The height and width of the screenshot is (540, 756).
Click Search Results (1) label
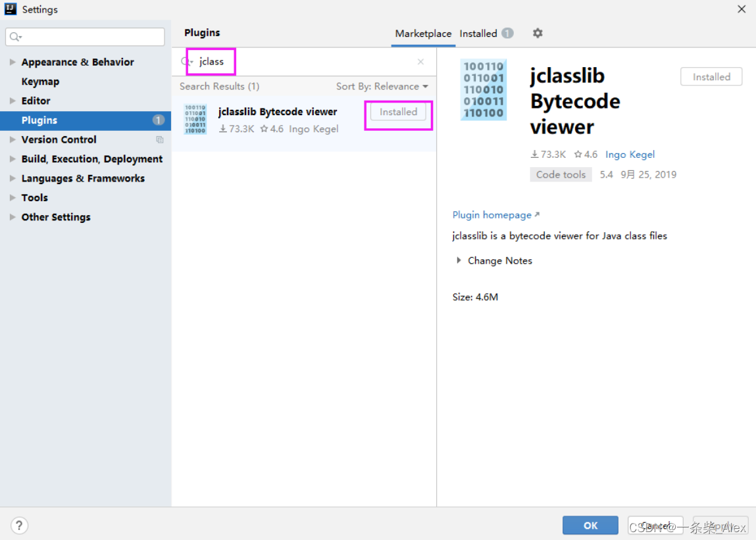pyautogui.click(x=219, y=86)
